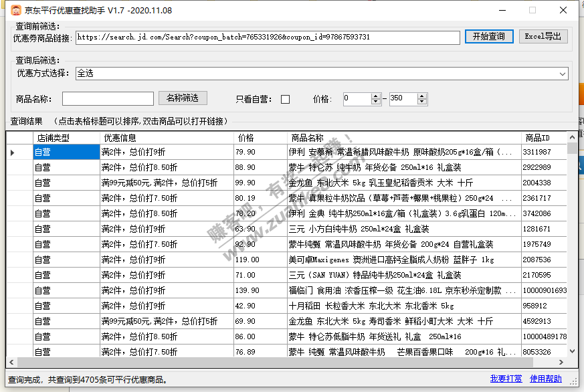Select product 美可卓Maxigenes 成人奶粉
Image resolution: width=584 pixels, height=392 pixels.
point(404,260)
